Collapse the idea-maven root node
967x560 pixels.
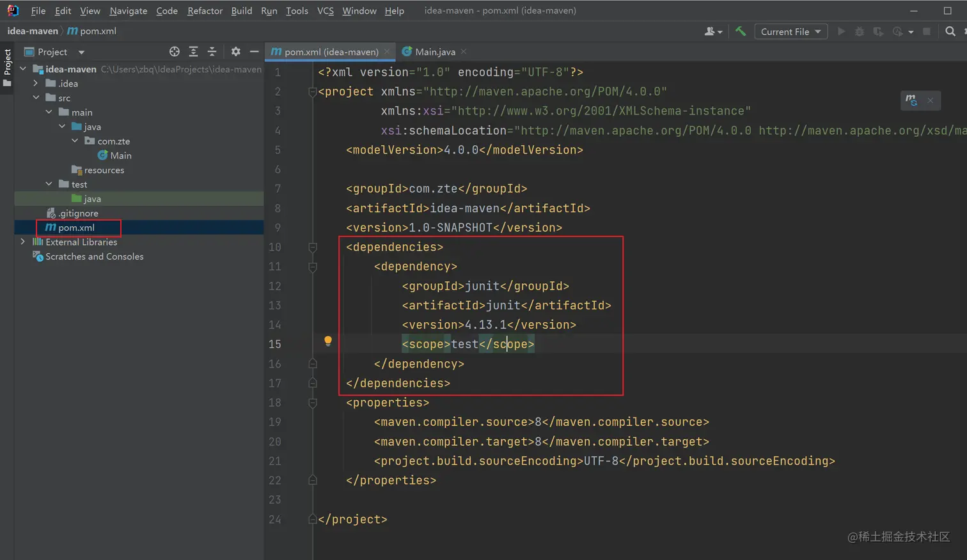pyautogui.click(x=23, y=69)
